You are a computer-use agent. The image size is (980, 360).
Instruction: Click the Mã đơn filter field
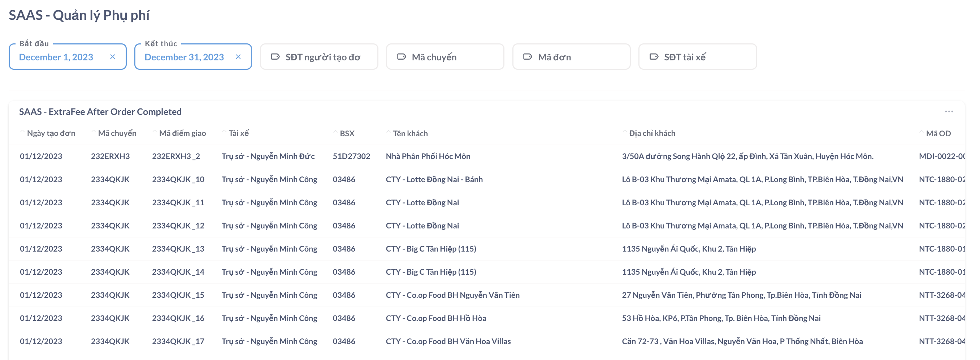tap(571, 57)
